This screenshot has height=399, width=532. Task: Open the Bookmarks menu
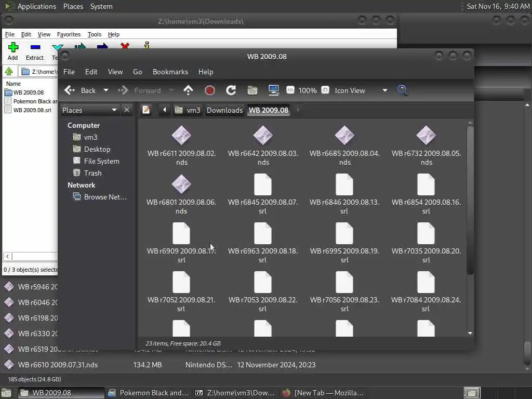(x=170, y=72)
